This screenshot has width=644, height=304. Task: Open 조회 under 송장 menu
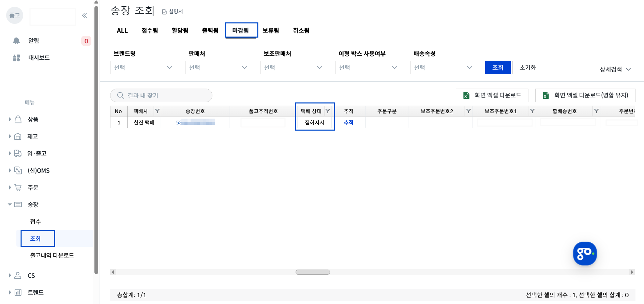coord(35,239)
